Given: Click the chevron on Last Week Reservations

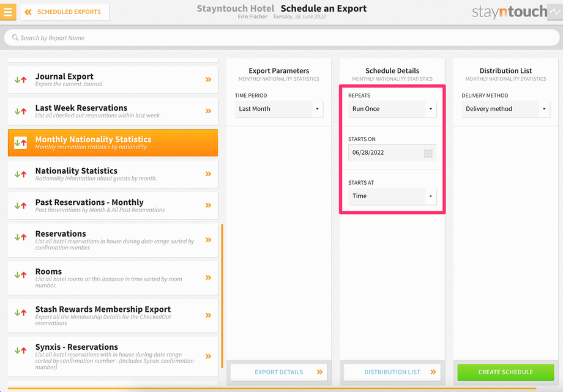Looking at the screenshot, I should [x=208, y=111].
